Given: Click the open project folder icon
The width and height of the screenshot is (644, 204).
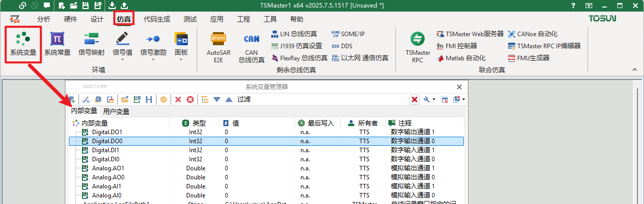Looking at the screenshot, I should coord(73,6).
